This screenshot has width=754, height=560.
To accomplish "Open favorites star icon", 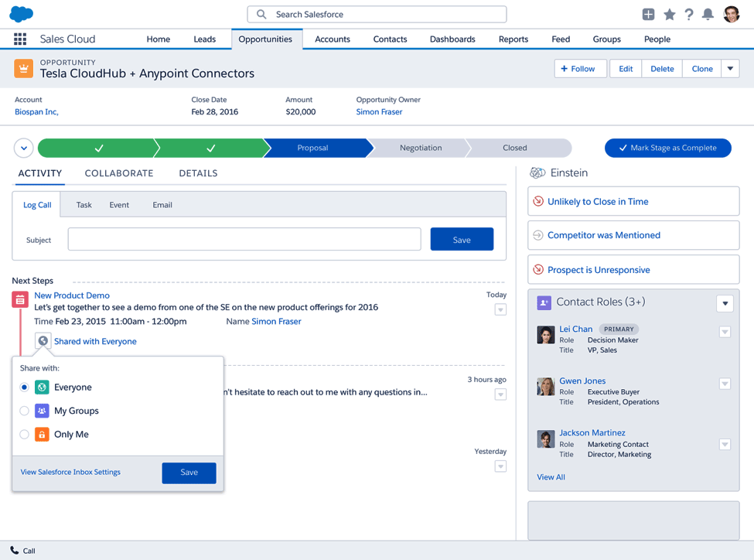I will coord(669,15).
